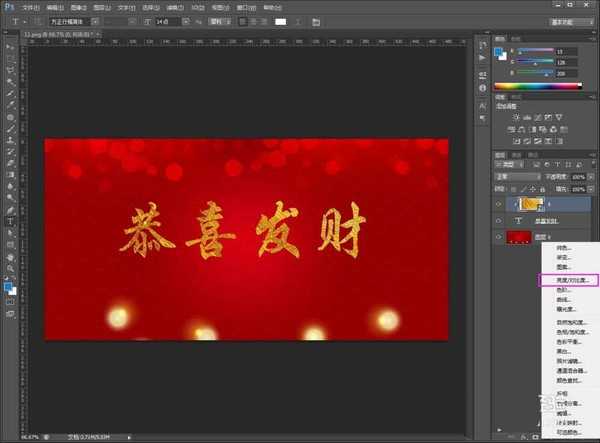Choose 亮度/对比度 from the adjustment menu
600x443 pixels.
pyautogui.click(x=566, y=282)
